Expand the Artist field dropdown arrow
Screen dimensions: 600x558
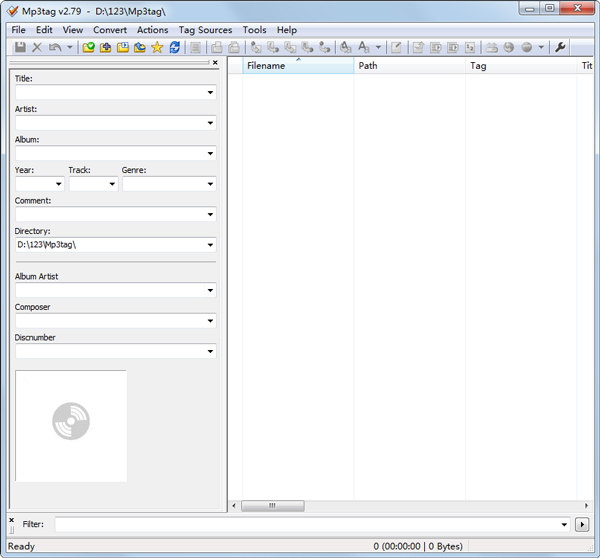(210, 123)
